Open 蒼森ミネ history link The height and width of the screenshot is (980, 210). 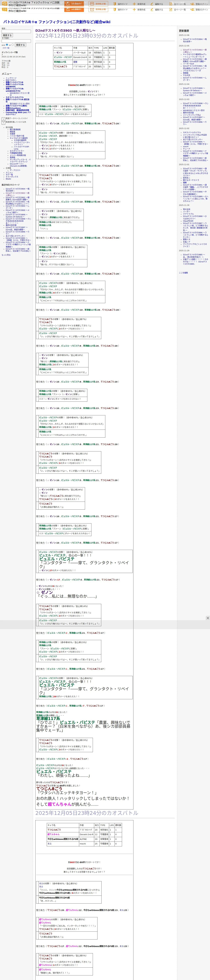[186, 239]
